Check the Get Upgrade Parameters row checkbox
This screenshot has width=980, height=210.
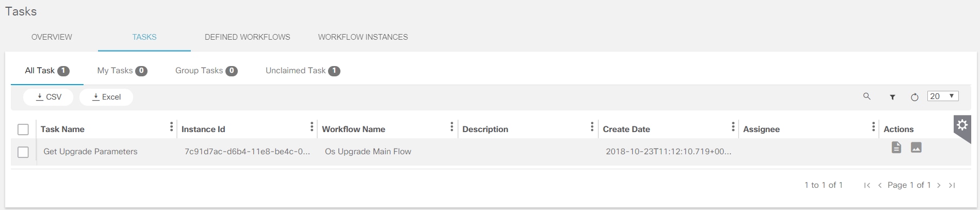click(x=23, y=152)
